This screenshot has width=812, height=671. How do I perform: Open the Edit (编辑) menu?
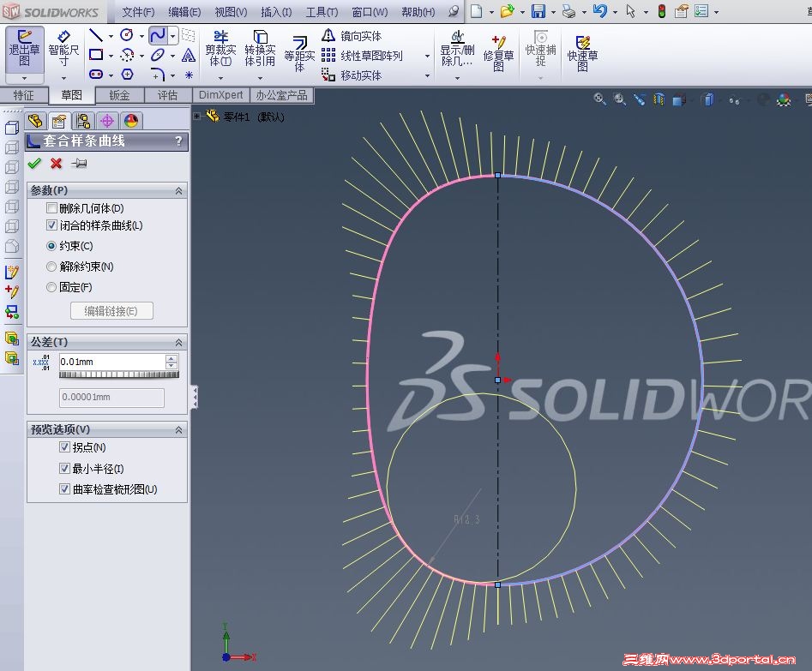point(184,11)
